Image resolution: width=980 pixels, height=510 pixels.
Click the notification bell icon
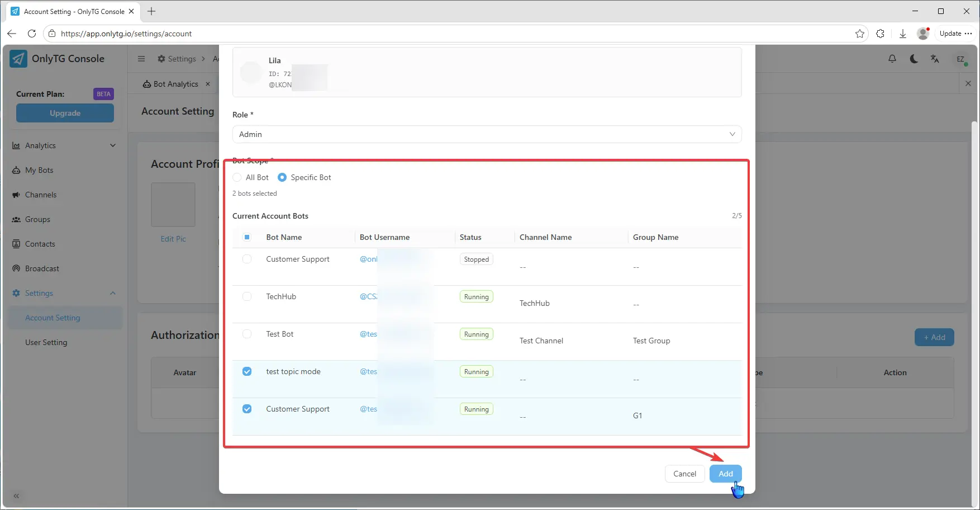(x=892, y=59)
